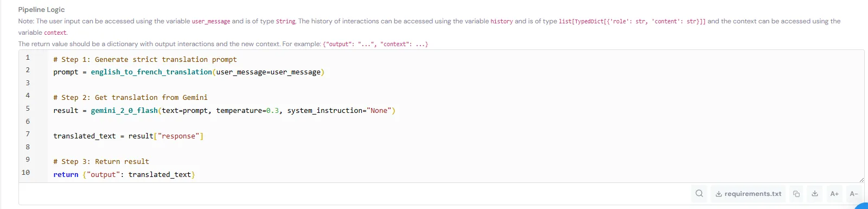Open the requirements.txt button

(749, 194)
